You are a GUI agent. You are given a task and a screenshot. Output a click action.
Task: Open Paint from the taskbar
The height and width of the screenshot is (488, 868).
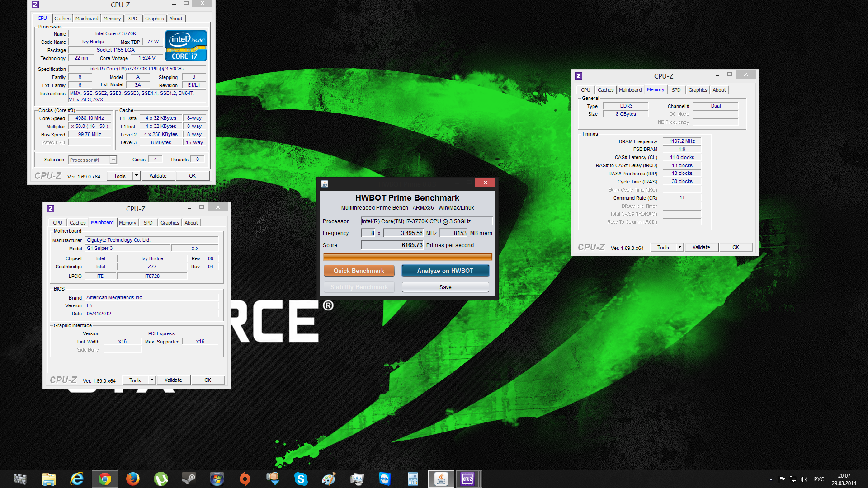pos(329,479)
